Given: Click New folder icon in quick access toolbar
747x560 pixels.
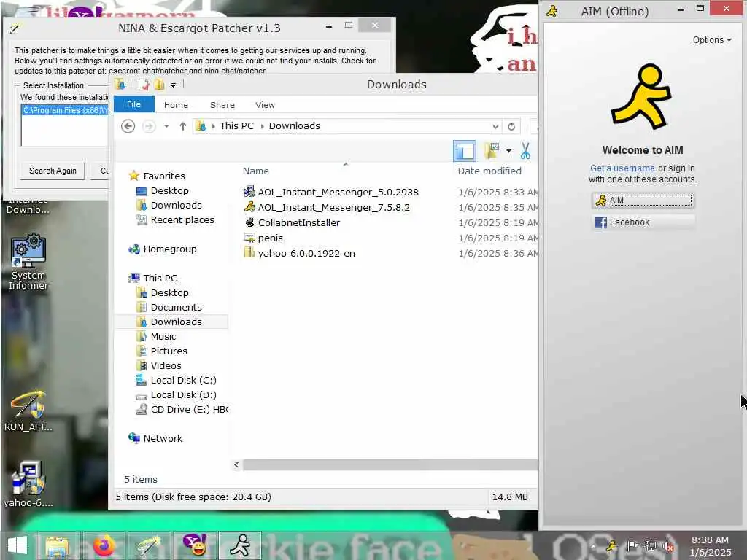Looking at the screenshot, I should pyautogui.click(x=159, y=85).
